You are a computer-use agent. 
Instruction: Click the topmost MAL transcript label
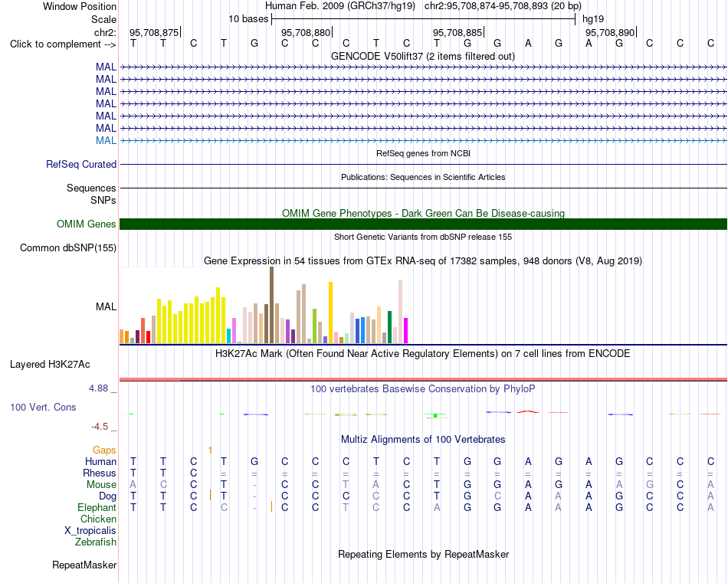pos(106,67)
